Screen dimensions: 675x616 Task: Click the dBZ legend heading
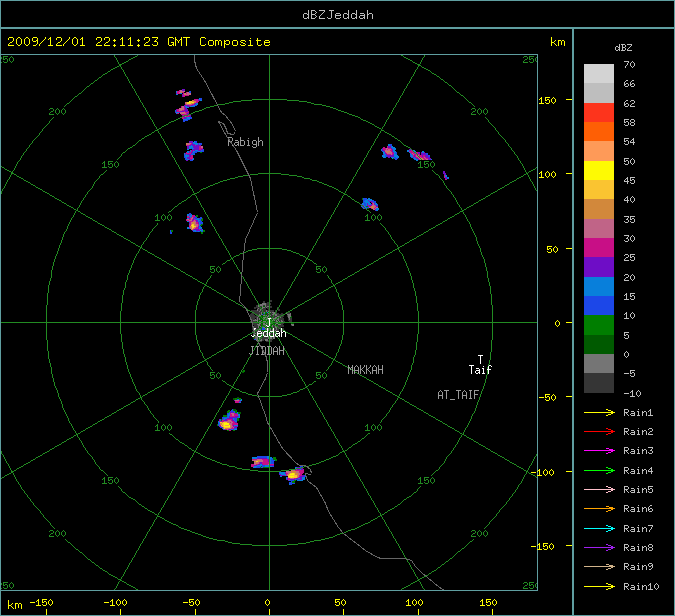tap(623, 48)
